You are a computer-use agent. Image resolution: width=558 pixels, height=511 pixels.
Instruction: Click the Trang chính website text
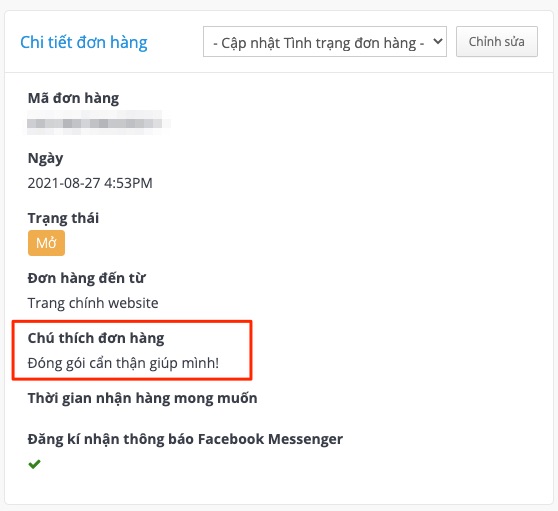click(93, 303)
